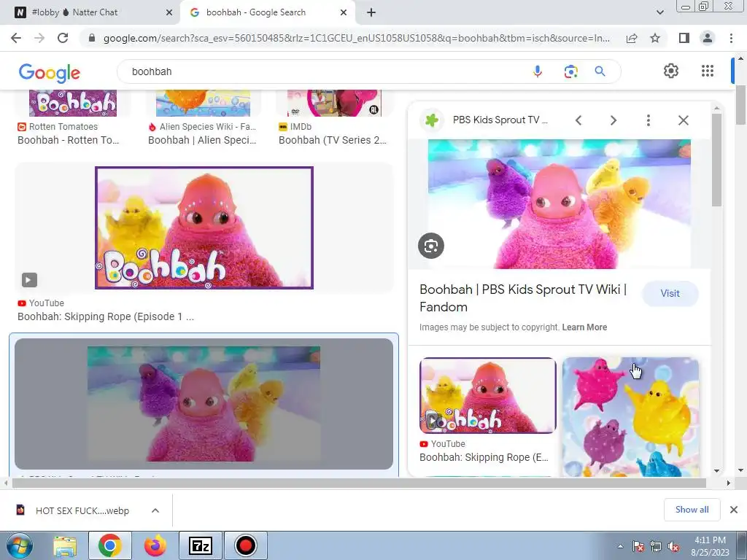Screen dimensions: 747x560
Task: Open the tab search dropdown arrow
Action: (x=659, y=12)
